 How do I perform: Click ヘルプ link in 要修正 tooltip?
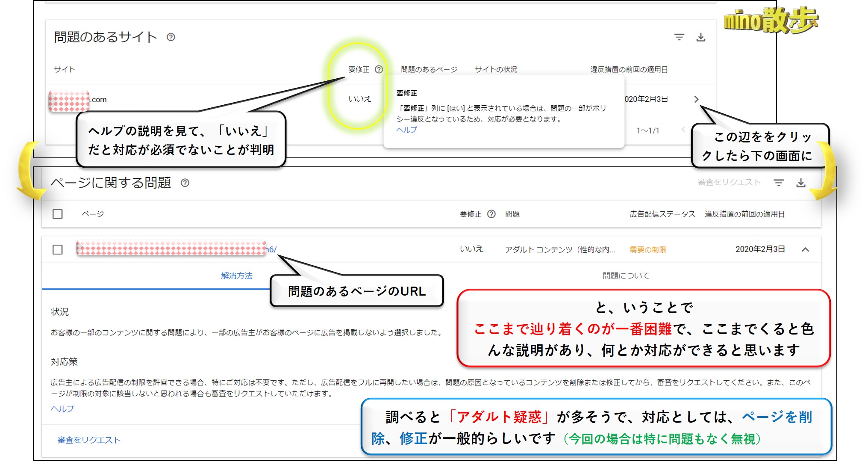pos(406,130)
